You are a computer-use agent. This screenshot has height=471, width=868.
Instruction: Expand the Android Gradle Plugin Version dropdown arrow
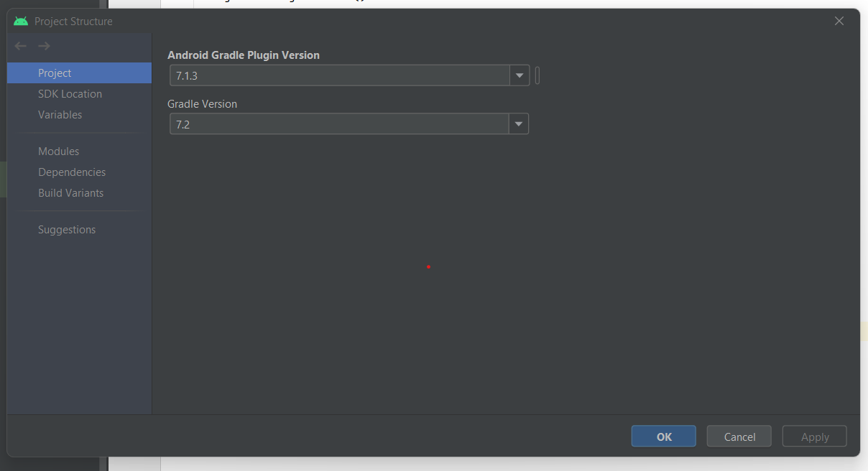click(520, 75)
